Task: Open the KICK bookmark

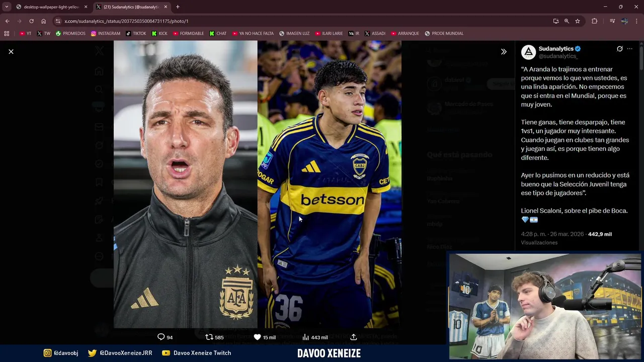Action: click(159, 33)
